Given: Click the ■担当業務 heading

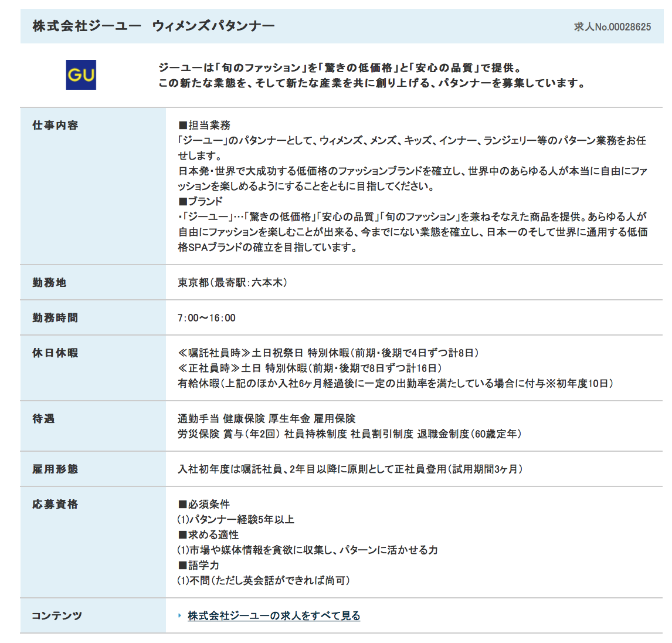Looking at the screenshot, I should 205,125.
